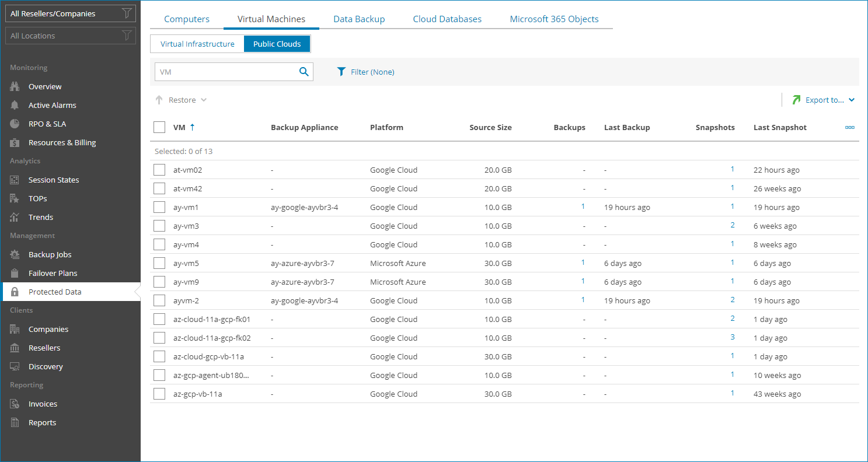Click funnel icon in All Locations box
This screenshot has width=868, height=462.
[x=126, y=36]
